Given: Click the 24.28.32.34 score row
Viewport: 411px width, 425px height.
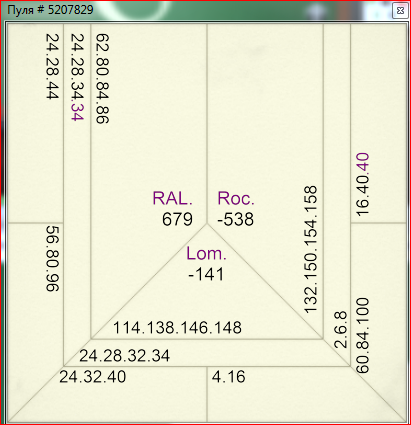Looking at the screenshot, I should coord(125,356).
